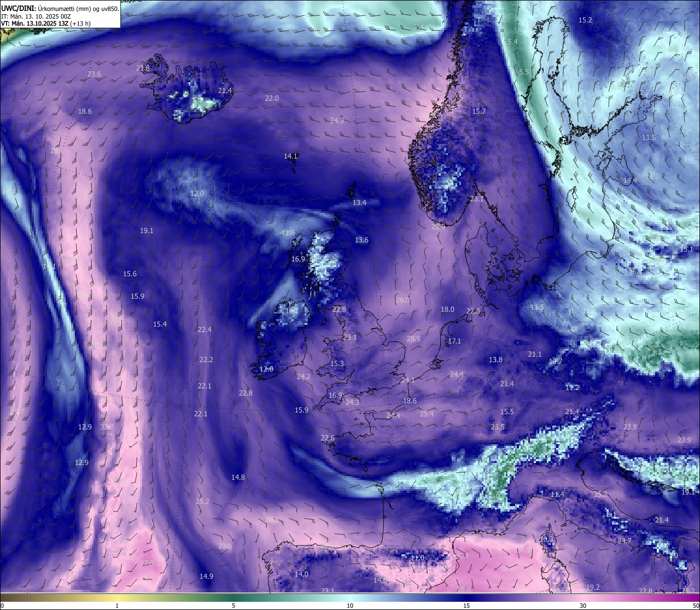The image size is (700, 610).
Task: Click the map value 14.8
Action: 238,478
